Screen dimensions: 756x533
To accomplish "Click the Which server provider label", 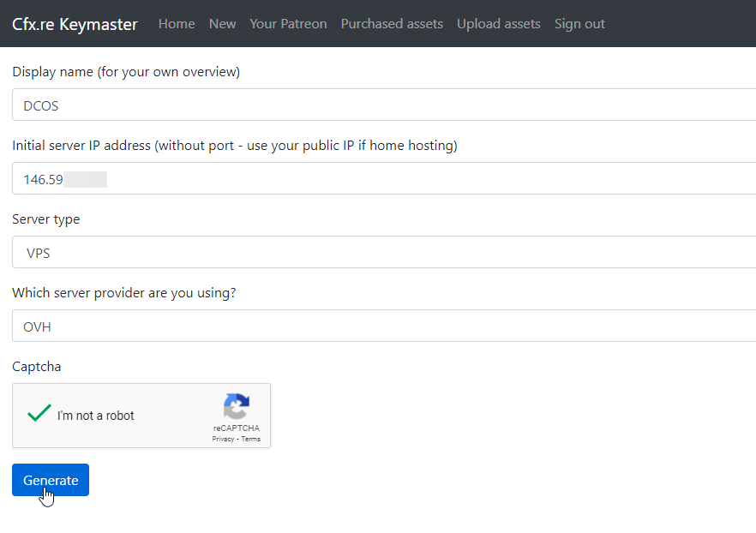I will pyautogui.click(x=124, y=293).
